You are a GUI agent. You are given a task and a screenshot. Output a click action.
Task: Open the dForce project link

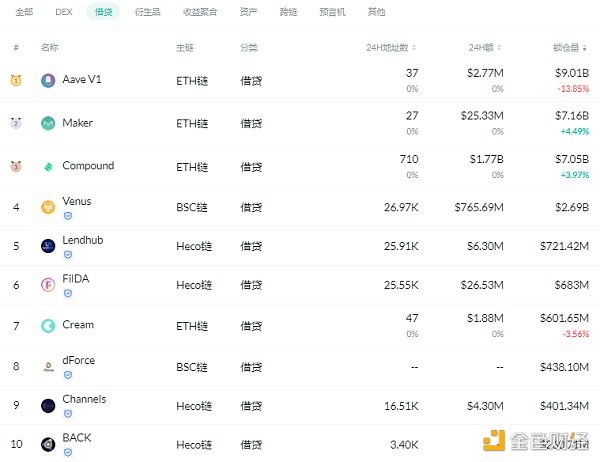[78, 360]
